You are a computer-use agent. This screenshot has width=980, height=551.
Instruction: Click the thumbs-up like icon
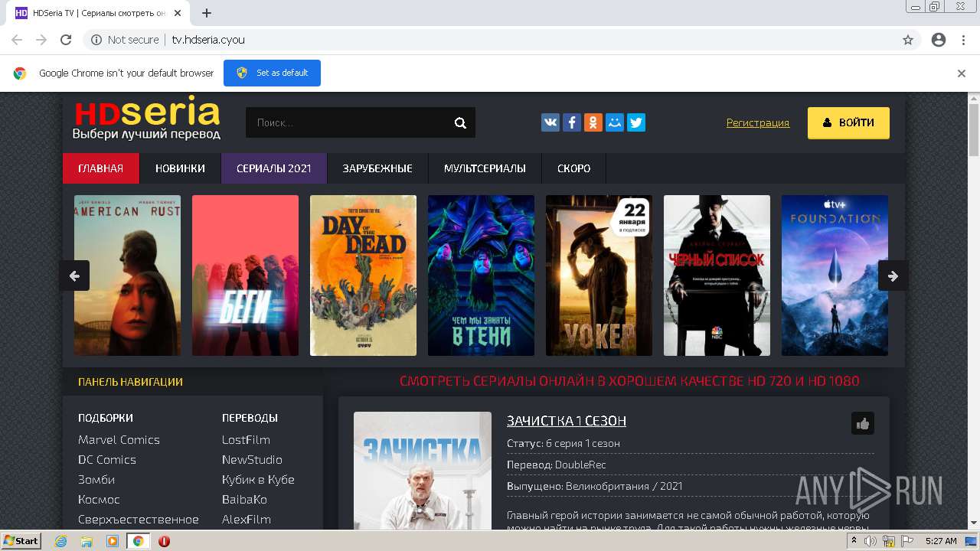(x=863, y=423)
